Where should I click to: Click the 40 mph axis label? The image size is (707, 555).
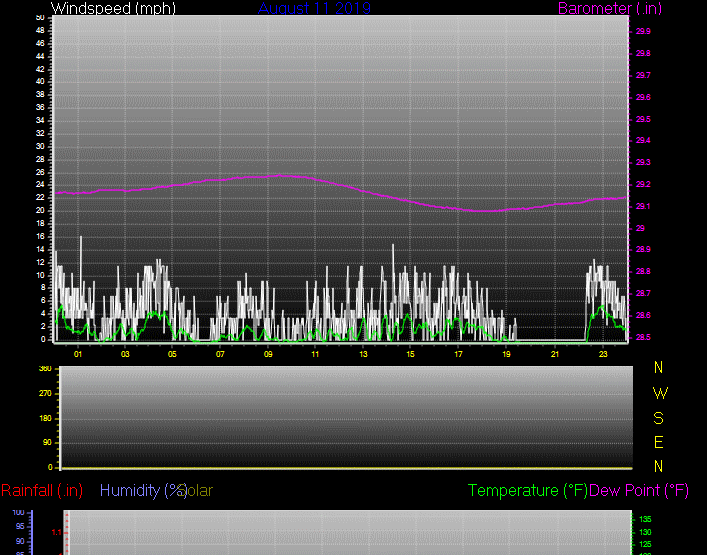coord(41,82)
